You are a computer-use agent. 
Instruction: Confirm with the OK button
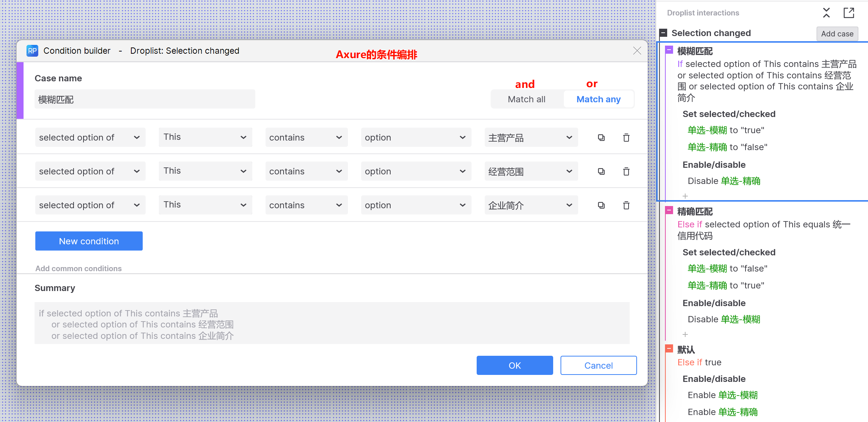pos(515,365)
